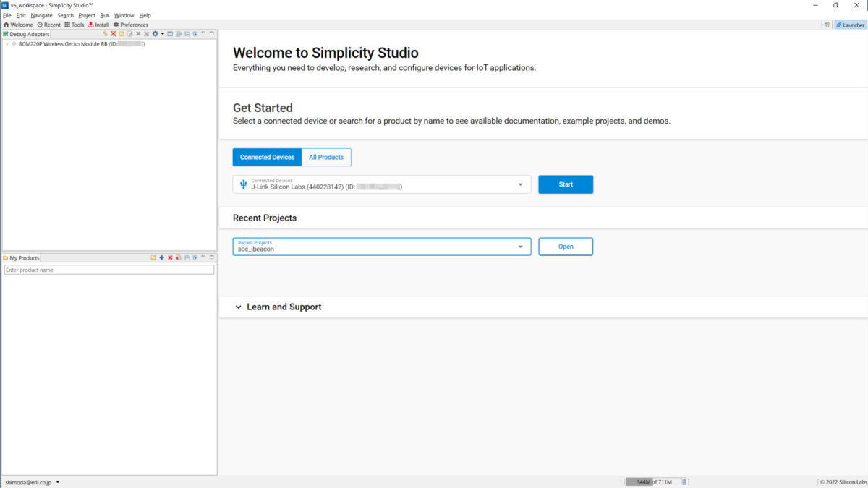Open the Welcome home toolbar item

tap(19, 25)
